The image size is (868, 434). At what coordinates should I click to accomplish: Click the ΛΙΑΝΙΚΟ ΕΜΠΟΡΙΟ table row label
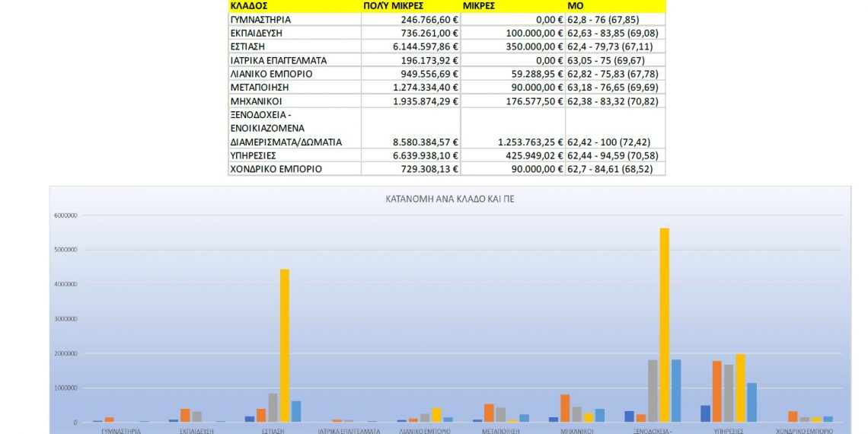pos(271,74)
